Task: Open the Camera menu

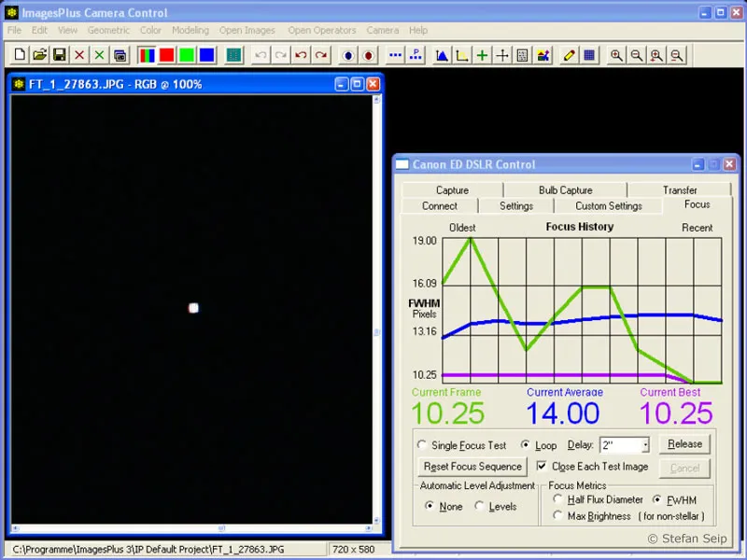Action: click(383, 30)
